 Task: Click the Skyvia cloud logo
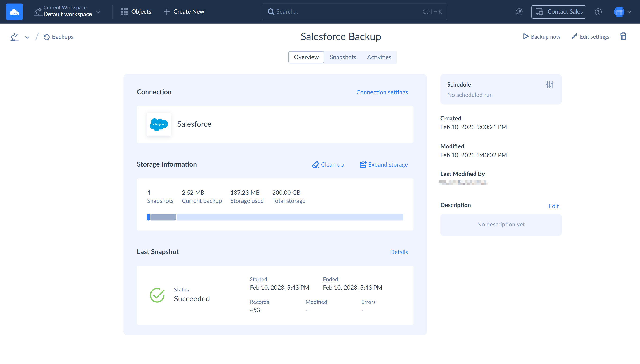(14, 11)
